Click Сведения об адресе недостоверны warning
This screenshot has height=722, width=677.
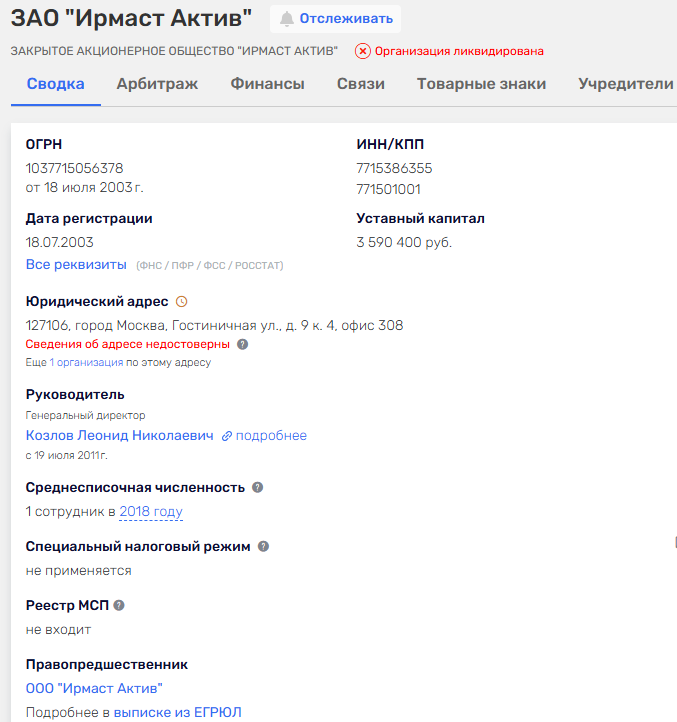click(128, 344)
